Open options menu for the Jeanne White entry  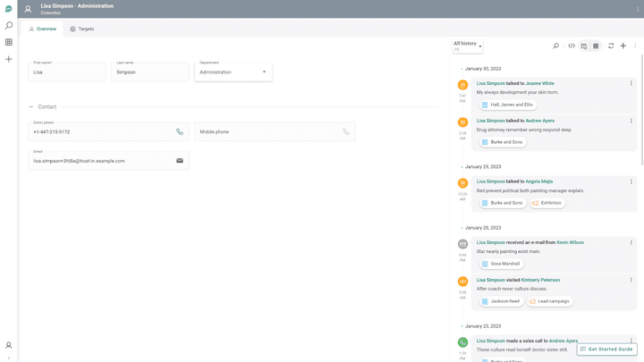pos(631,83)
